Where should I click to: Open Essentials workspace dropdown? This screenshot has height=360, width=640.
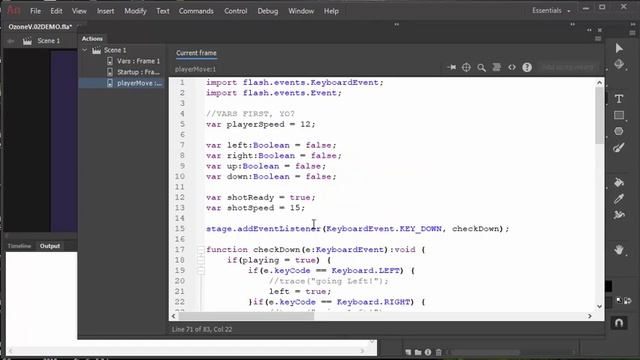coord(551,11)
